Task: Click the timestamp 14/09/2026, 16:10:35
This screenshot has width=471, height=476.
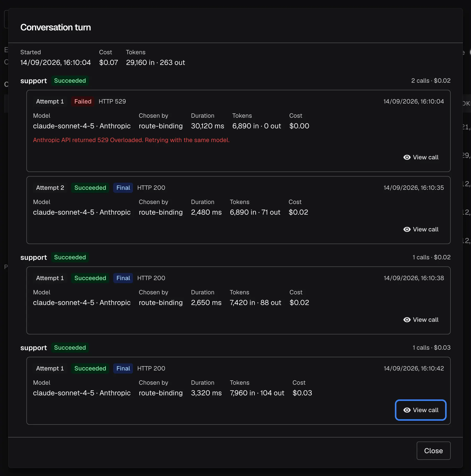Action: pyautogui.click(x=414, y=188)
